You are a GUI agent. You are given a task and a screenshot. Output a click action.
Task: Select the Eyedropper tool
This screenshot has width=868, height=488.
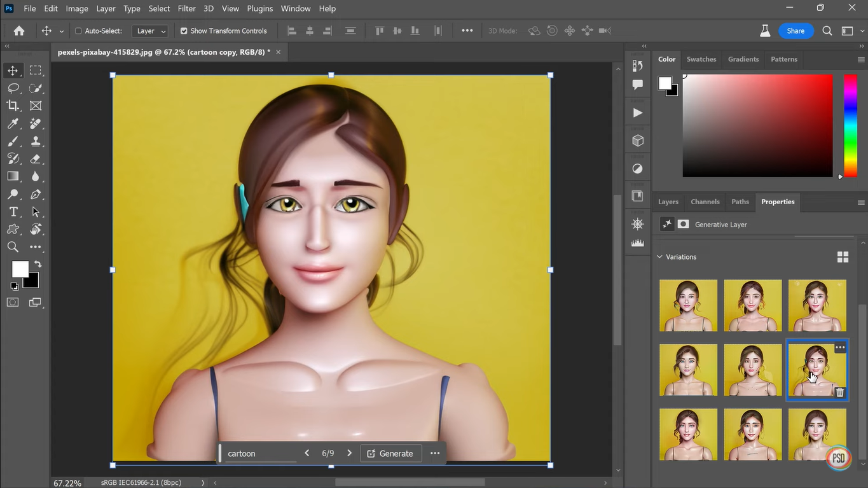13,123
